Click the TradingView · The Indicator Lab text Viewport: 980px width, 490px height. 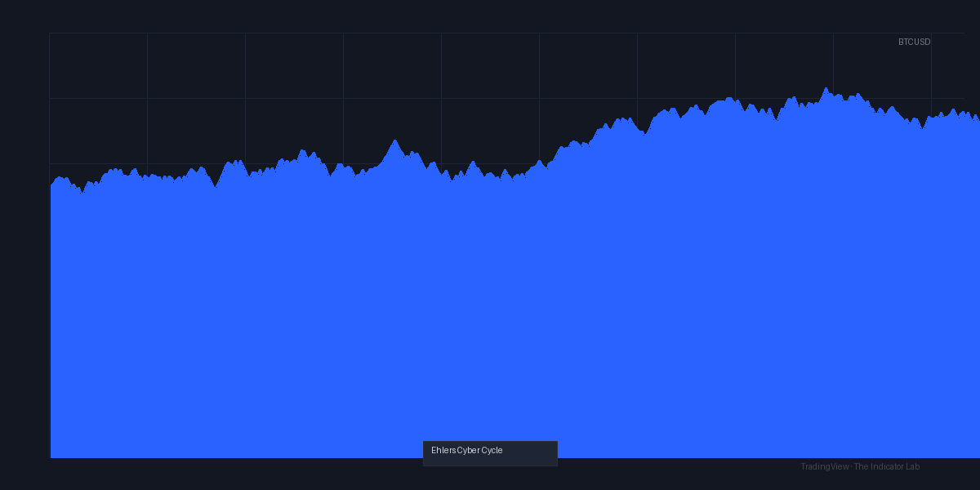coord(860,466)
